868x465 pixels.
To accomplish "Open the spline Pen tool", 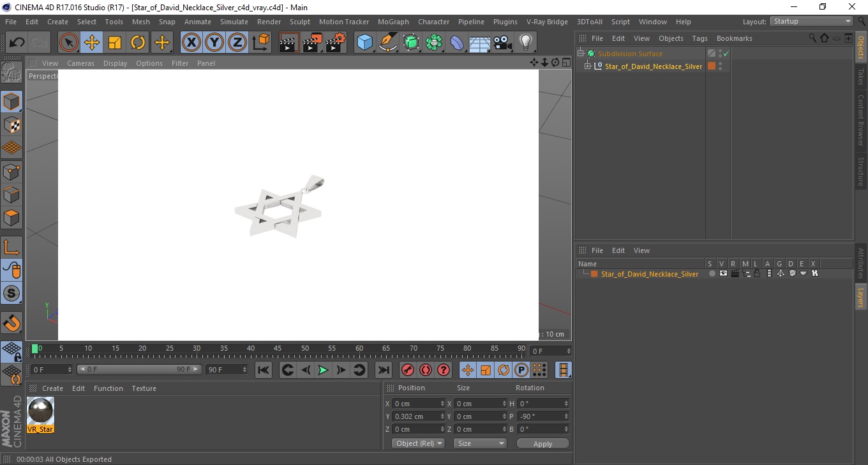I will [x=388, y=43].
